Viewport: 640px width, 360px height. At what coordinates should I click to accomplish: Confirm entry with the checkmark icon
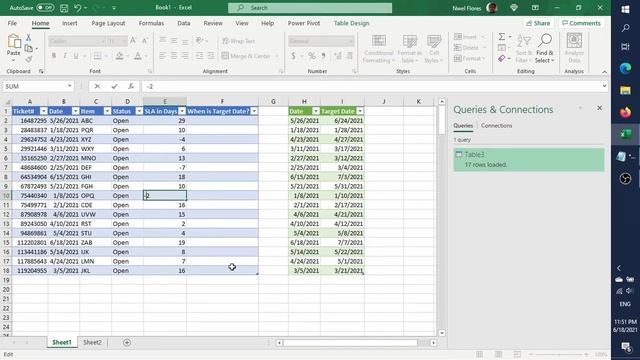114,86
